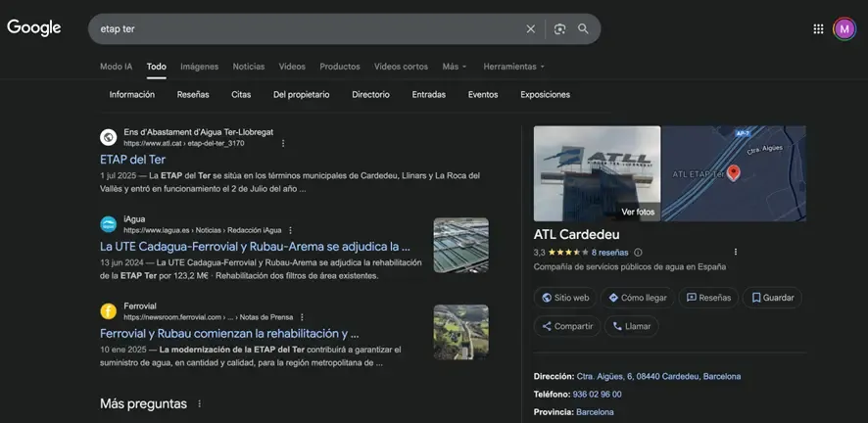Open Google Lens image search icon
This screenshot has height=423, width=868.
tap(559, 29)
